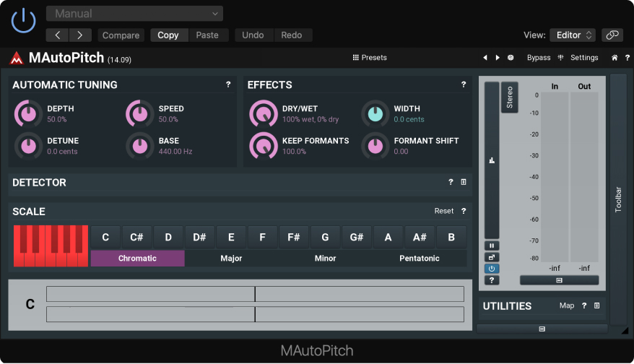
Task: Click Reset in the Scale section
Action: (443, 211)
